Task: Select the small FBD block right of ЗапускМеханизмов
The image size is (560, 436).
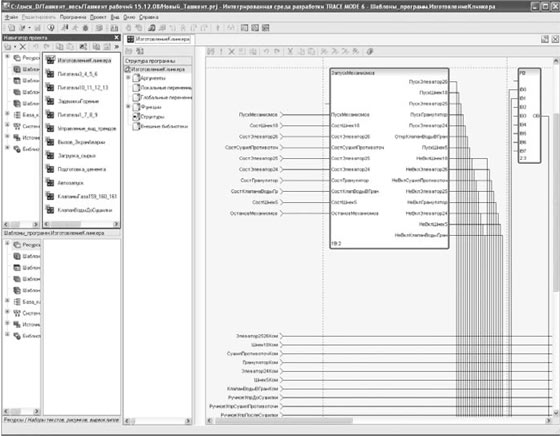Action: tap(529, 115)
